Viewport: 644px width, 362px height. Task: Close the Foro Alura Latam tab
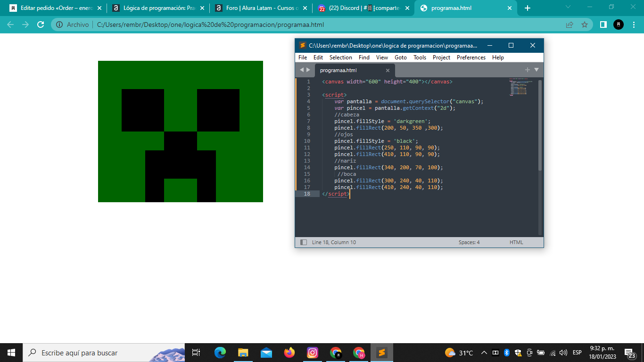click(x=305, y=8)
